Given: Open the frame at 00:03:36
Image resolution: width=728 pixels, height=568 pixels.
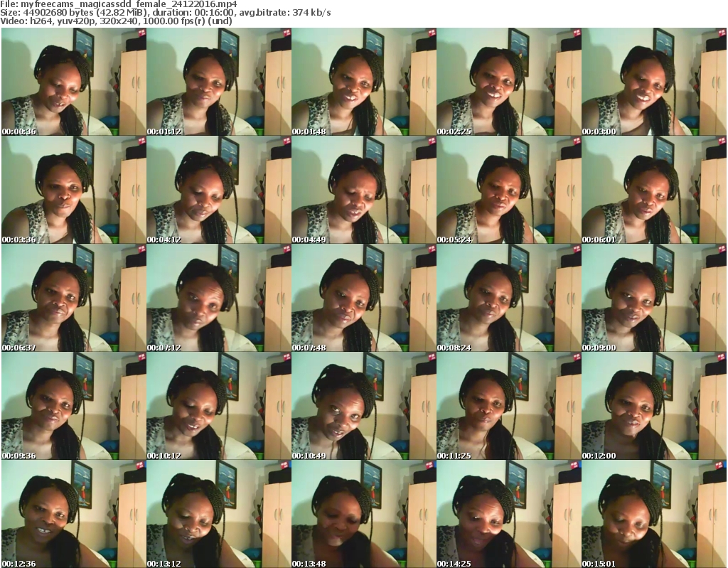Looking at the screenshot, I should tap(74, 190).
